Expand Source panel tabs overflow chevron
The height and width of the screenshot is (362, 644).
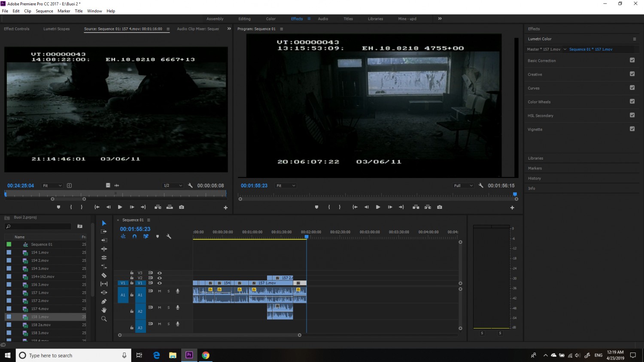[229, 29]
